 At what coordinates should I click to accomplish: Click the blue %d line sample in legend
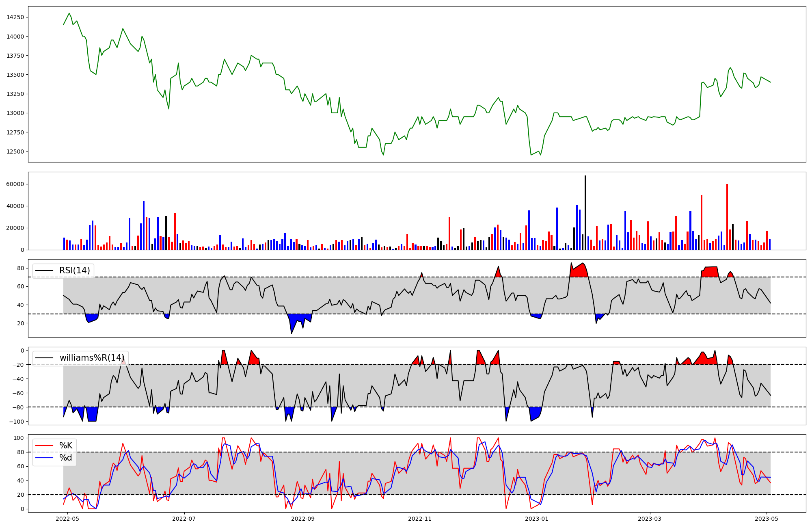click(x=45, y=458)
